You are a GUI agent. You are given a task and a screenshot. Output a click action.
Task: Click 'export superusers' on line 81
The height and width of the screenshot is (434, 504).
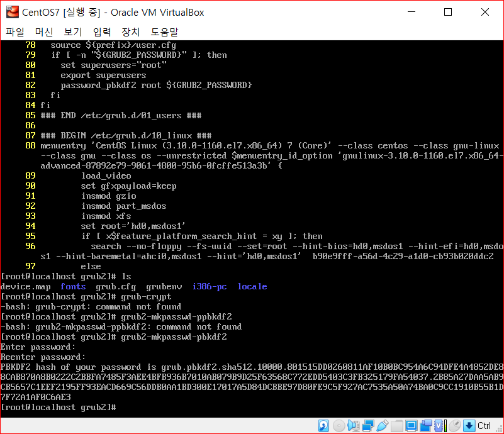tap(103, 75)
